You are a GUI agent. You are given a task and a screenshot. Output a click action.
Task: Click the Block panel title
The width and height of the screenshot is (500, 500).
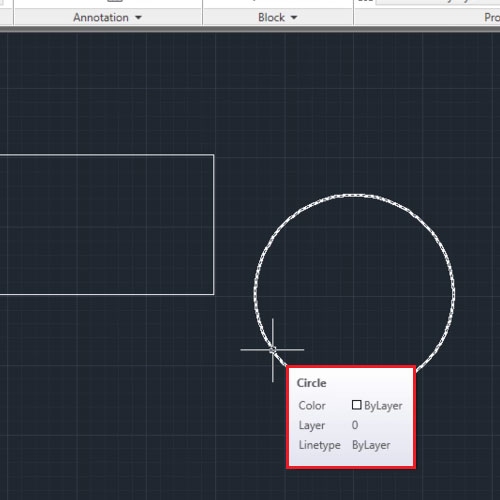click(x=271, y=17)
